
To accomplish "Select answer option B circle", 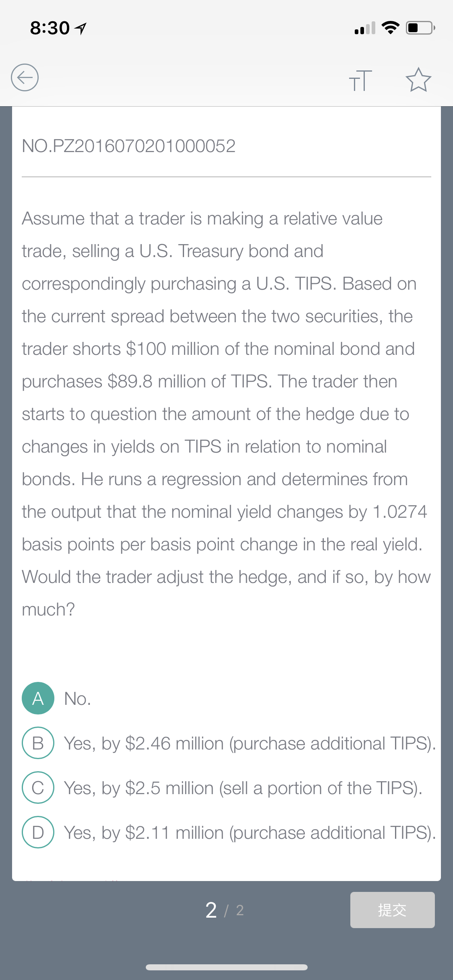I will tap(38, 743).
